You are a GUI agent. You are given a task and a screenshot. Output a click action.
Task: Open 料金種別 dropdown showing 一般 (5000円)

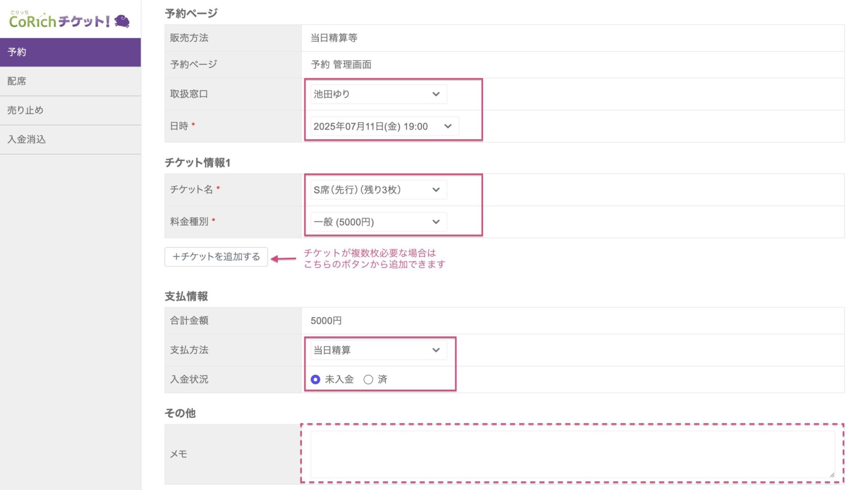pyautogui.click(x=373, y=222)
